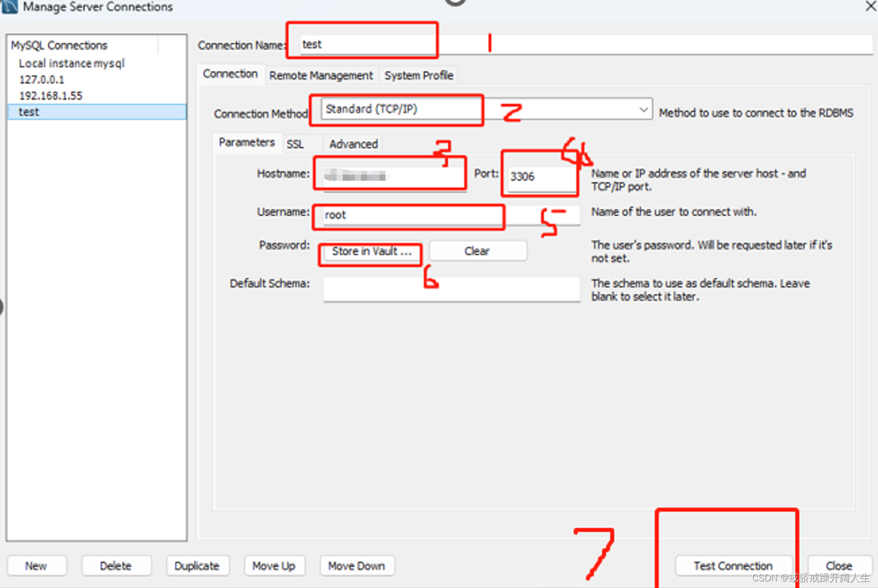Image resolution: width=878 pixels, height=588 pixels.
Task: Click the New button
Action: pyautogui.click(x=36, y=566)
